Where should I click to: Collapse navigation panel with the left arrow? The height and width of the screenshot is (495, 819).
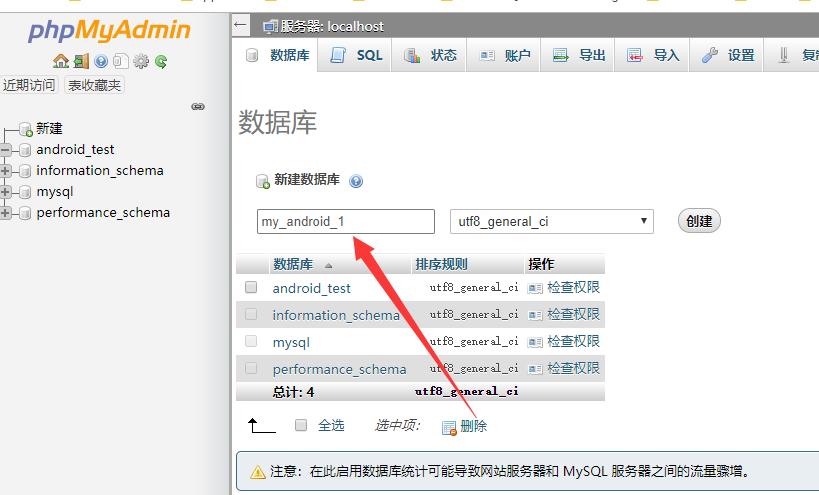[x=240, y=25]
